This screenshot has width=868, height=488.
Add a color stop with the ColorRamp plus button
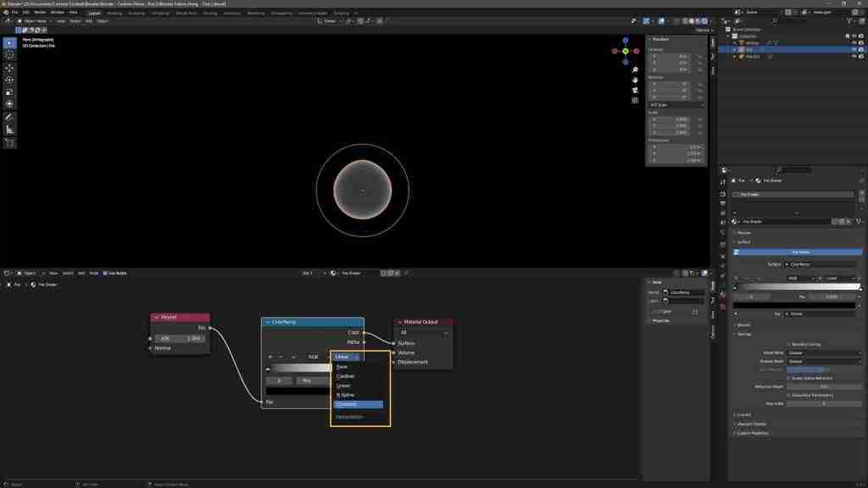click(x=270, y=357)
